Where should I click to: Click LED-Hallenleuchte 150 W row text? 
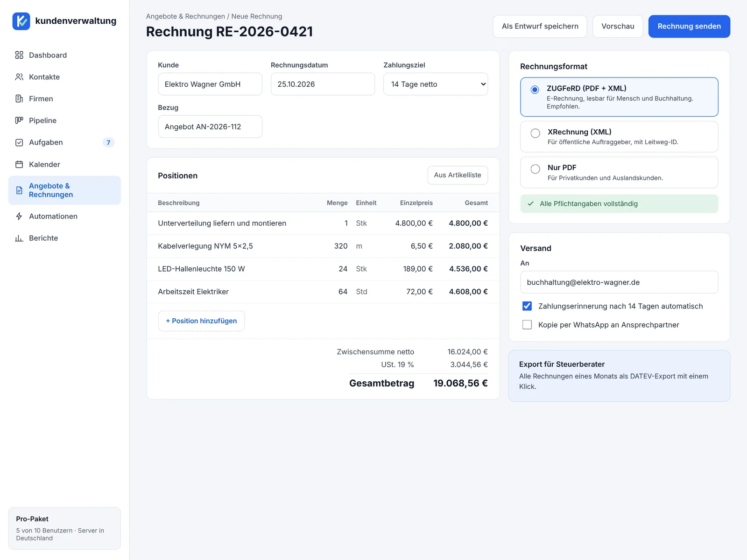click(201, 269)
